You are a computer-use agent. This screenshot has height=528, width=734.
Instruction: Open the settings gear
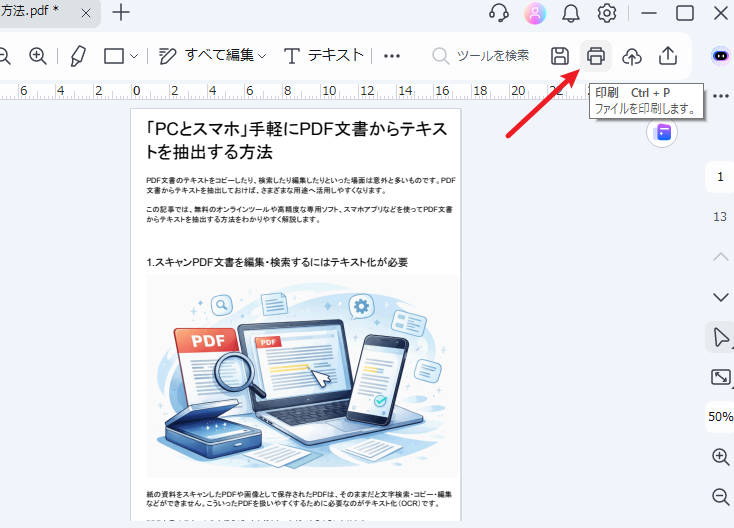(x=607, y=13)
